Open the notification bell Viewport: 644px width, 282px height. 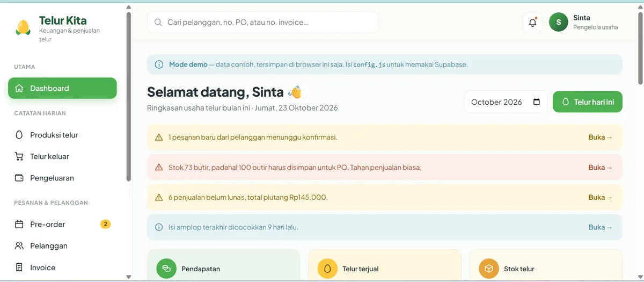coord(532,23)
